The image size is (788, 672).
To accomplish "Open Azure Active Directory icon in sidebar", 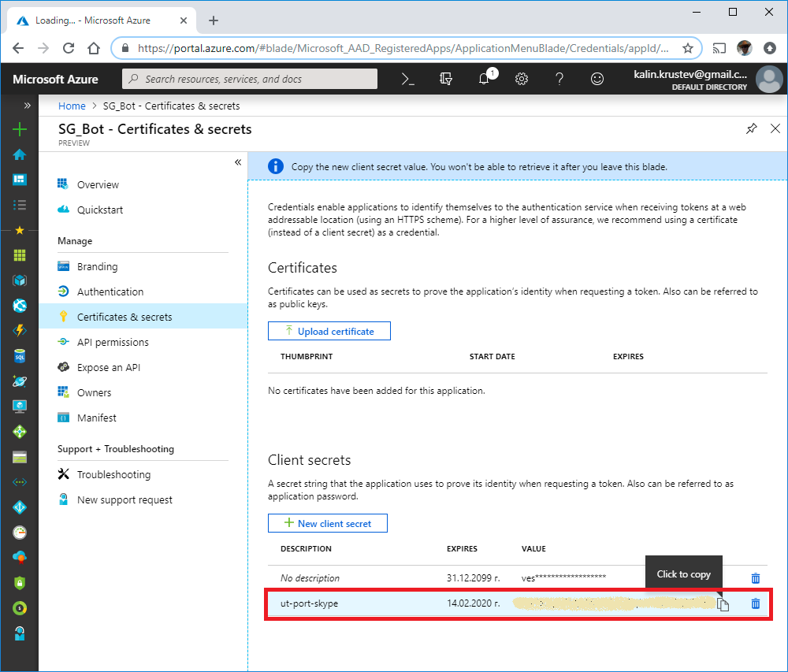I will pyautogui.click(x=20, y=507).
